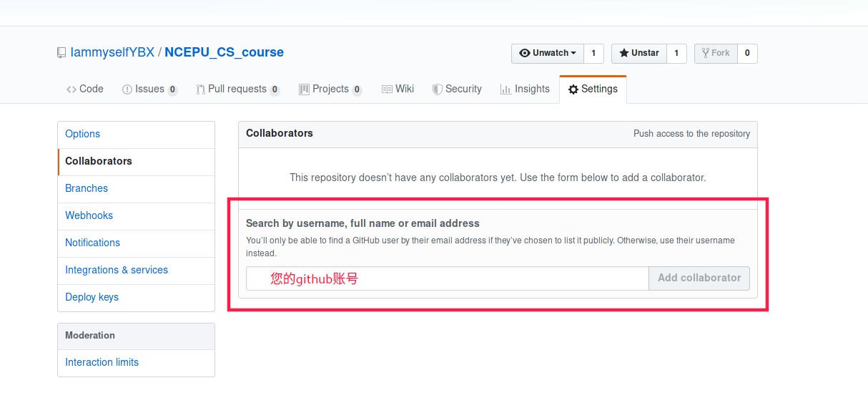
Task: Select the Settings tab
Action: pyautogui.click(x=593, y=89)
